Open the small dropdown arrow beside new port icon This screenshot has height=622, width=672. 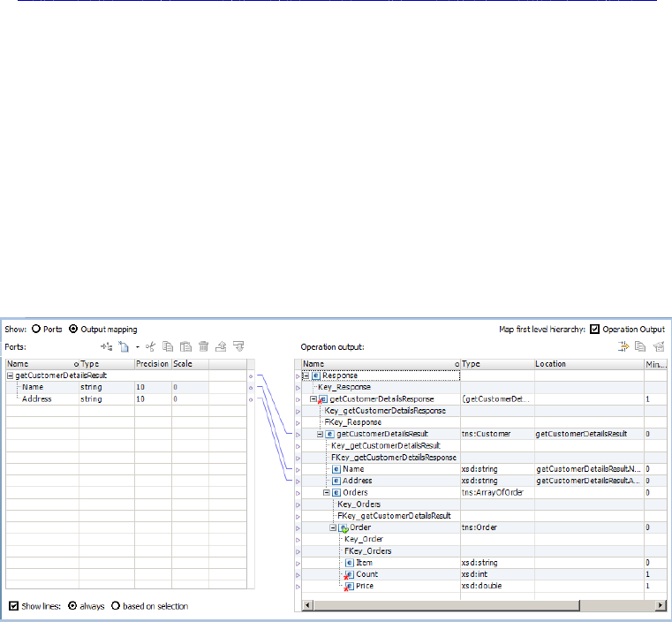tap(138, 347)
